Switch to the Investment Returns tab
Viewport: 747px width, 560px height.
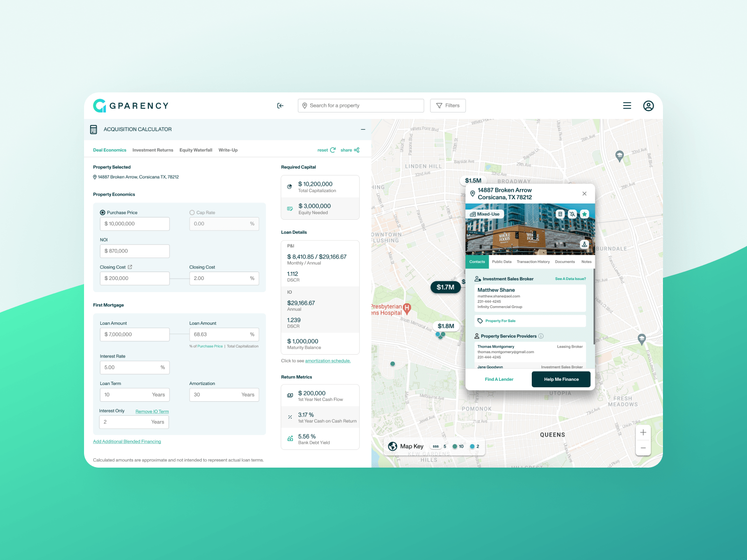(153, 150)
